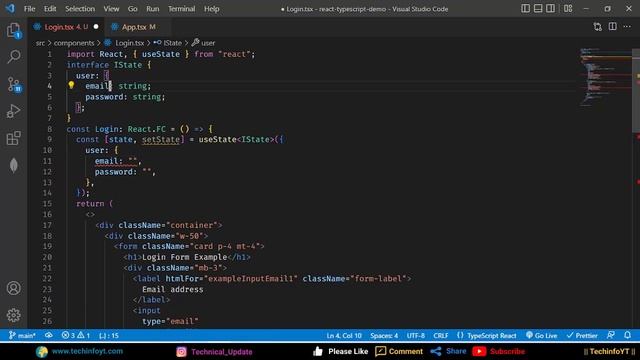The height and width of the screenshot is (360, 640).
Task: Open the Explorer view in activity bar
Action: click(x=13, y=30)
